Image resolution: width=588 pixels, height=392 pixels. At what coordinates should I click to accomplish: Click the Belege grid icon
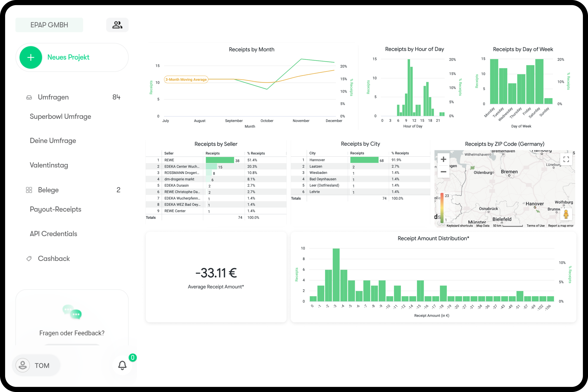click(x=29, y=190)
